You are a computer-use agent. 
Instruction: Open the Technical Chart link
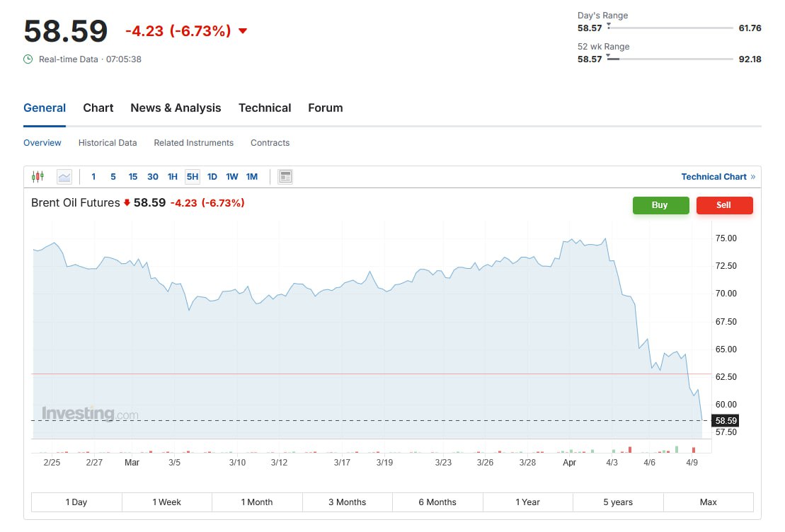click(x=714, y=177)
